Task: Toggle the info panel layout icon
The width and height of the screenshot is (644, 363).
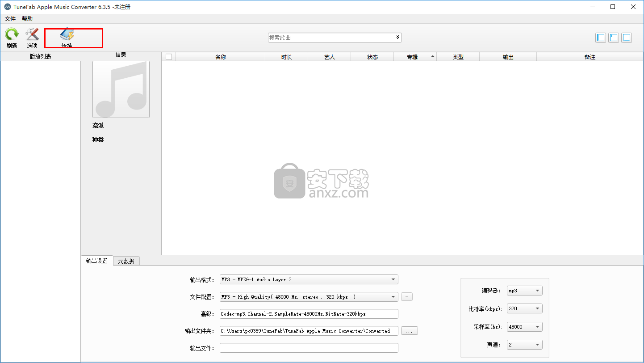Action: 614,38
